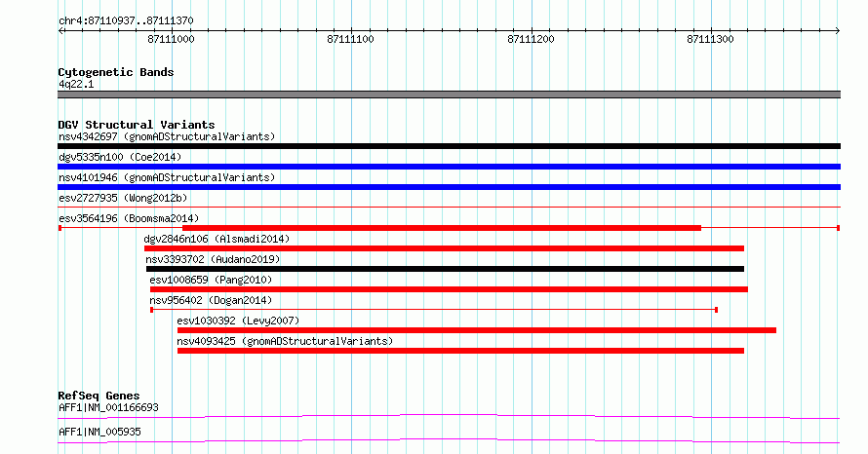868x454 pixels.
Task: Click the RefSeq Genes track title
Action: (99, 396)
